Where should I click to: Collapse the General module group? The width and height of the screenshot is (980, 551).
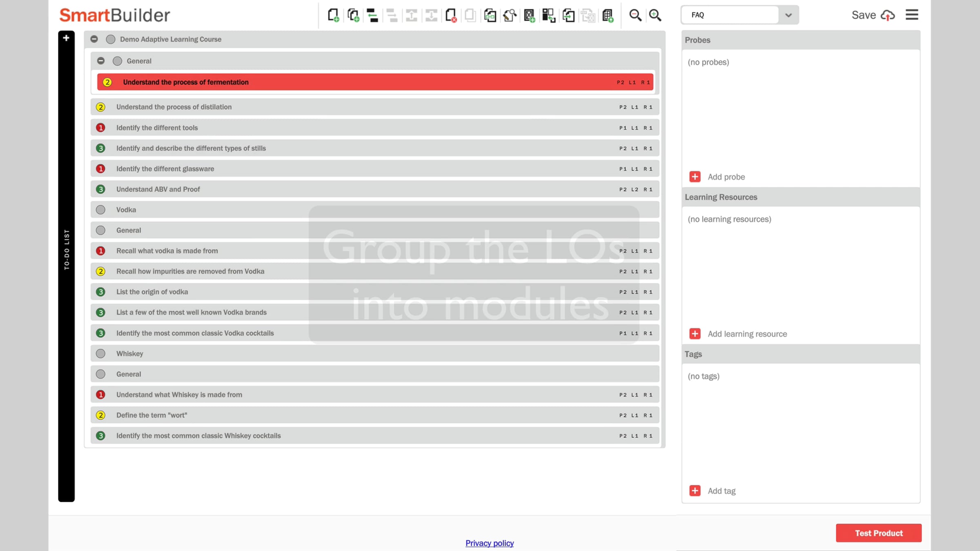(101, 61)
